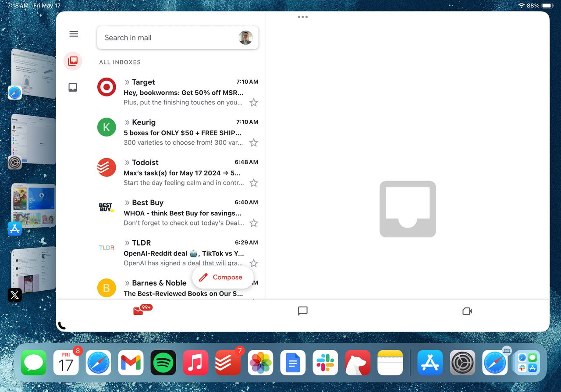Select the All Inboxes sidebar icon

coord(73,61)
